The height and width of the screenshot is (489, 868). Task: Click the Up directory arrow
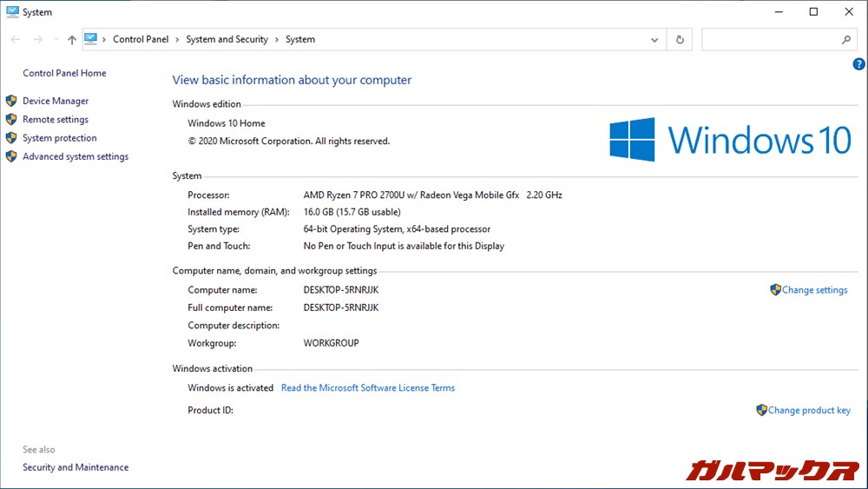coord(72,40)
